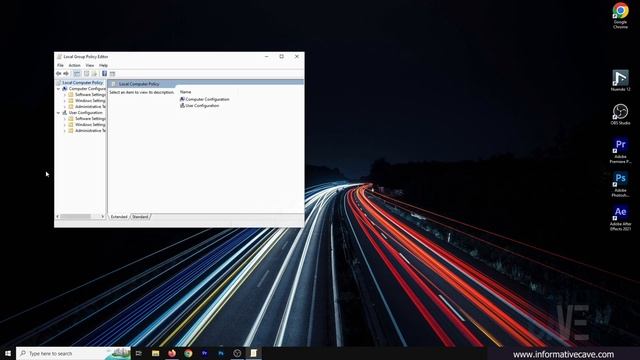Collapse the Computer Configuration tree node
This screenshot has height=360, width=640.
pos(58,89)
